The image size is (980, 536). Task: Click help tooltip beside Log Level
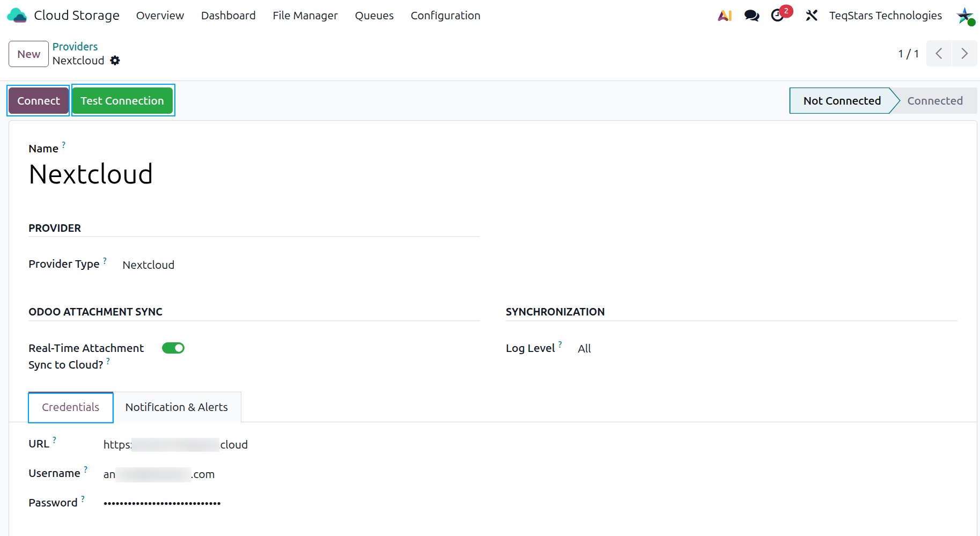pyautogui.click(x=560, y=344)
